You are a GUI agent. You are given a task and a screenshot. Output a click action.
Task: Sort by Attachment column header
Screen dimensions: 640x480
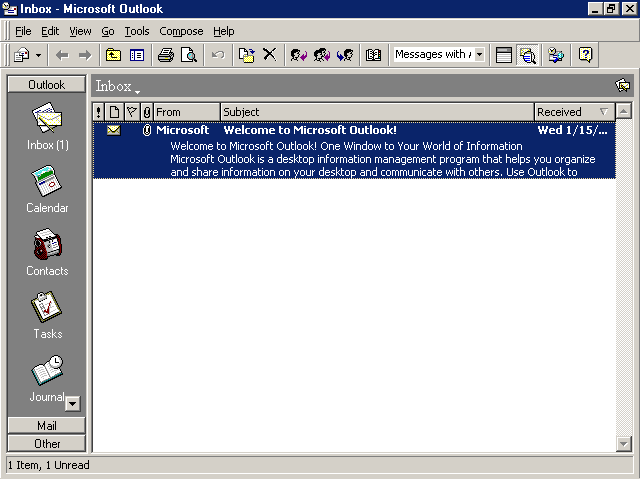[147, 112]
